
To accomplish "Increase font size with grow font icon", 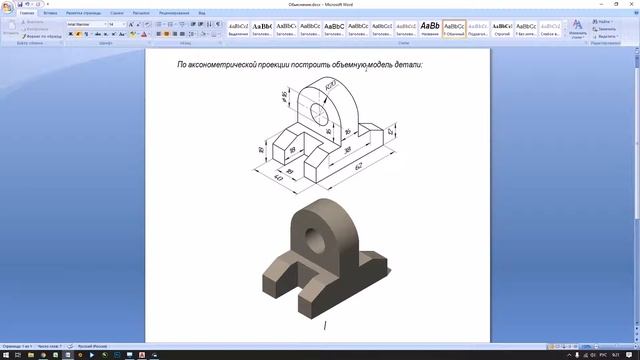I will (131, 24).
